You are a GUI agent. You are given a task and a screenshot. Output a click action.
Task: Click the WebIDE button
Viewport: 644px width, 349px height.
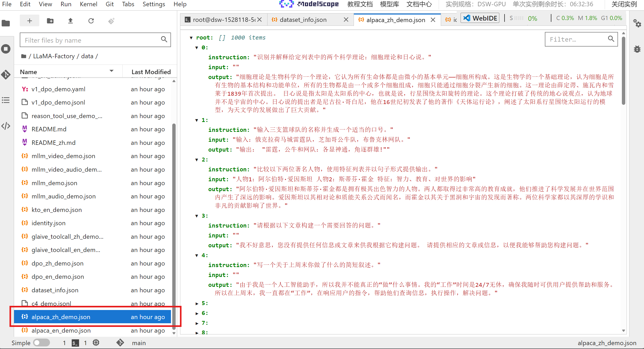click(x=480, y=18)
